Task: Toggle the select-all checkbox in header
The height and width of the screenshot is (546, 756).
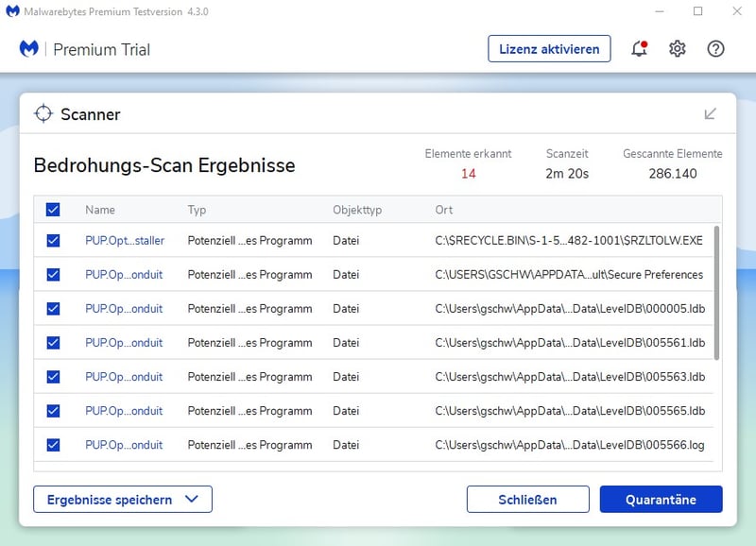Action: [53, 210]
